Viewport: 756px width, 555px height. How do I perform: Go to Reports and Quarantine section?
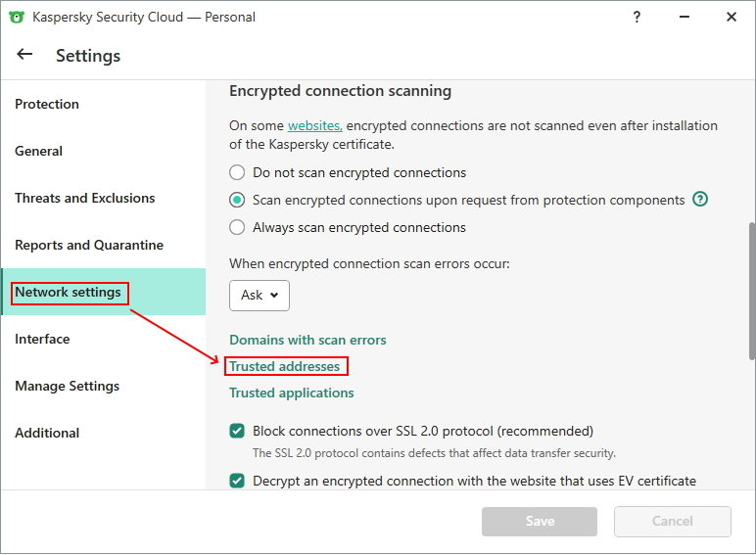click(89, 245)
